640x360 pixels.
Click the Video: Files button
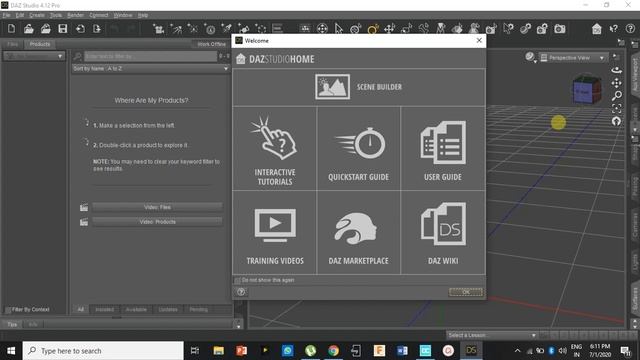[157, 207]
